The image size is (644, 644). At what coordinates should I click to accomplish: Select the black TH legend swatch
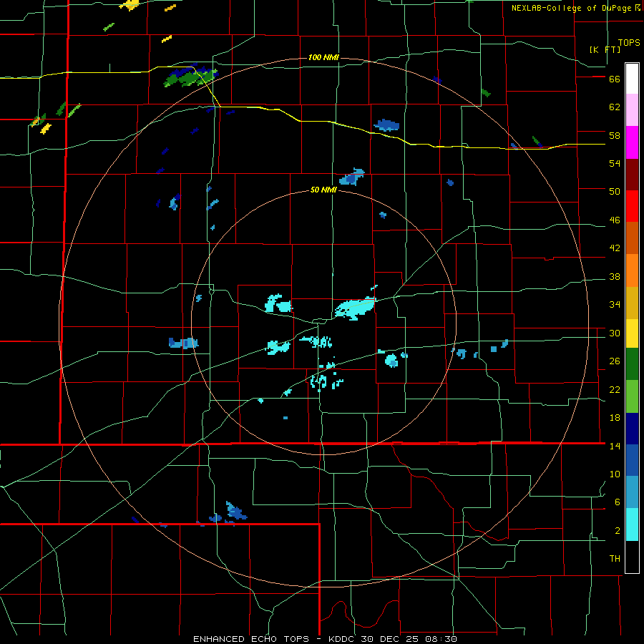point(632,557)
